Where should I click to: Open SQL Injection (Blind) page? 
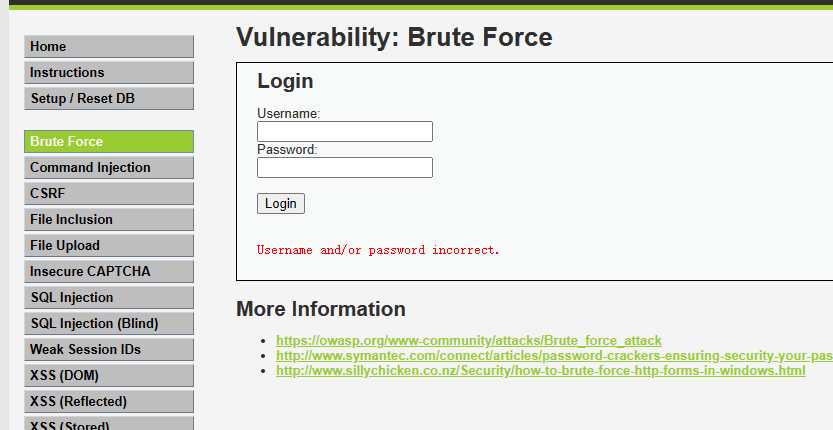coord(108,324)
